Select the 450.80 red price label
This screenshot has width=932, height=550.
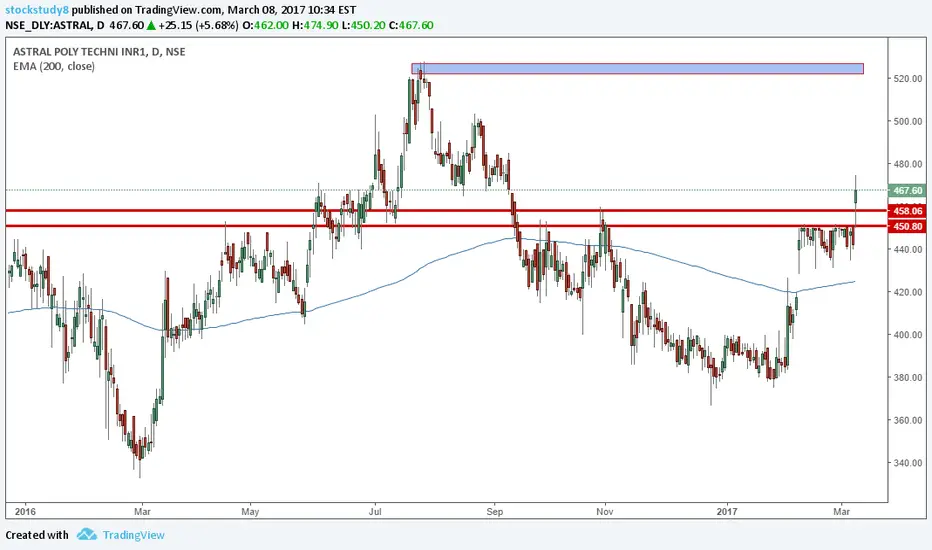pyautogui.click(x=906, y=226)
